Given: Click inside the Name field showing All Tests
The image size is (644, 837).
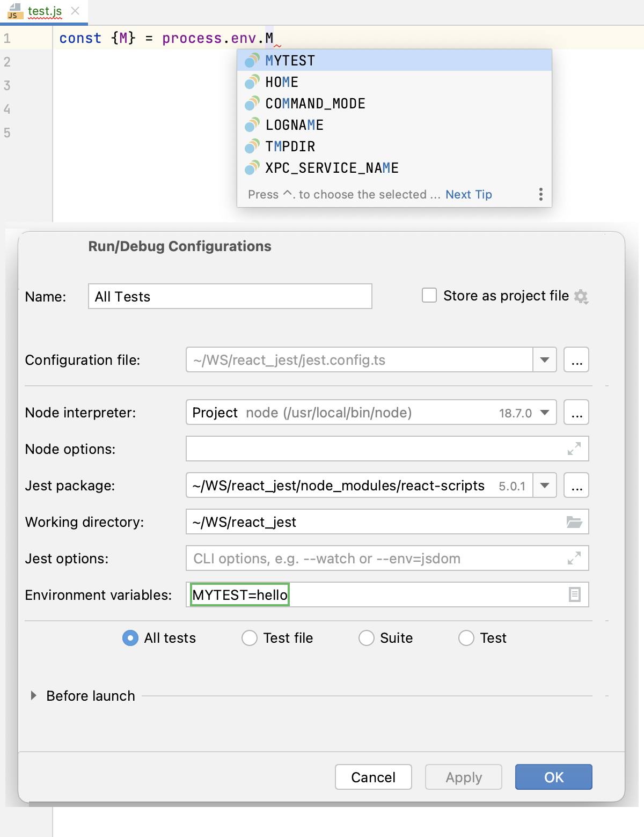Looking at the screenshot, I should click(230, 296).
